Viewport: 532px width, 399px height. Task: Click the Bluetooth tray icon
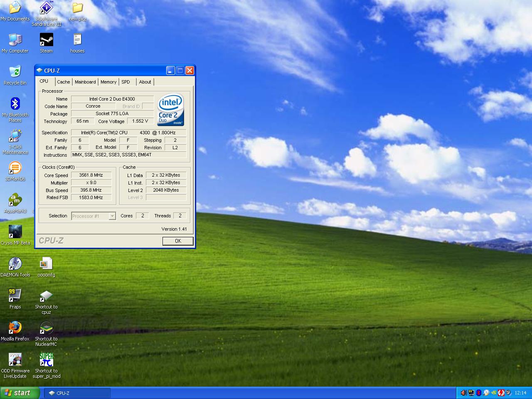click(x=479, y=393)
